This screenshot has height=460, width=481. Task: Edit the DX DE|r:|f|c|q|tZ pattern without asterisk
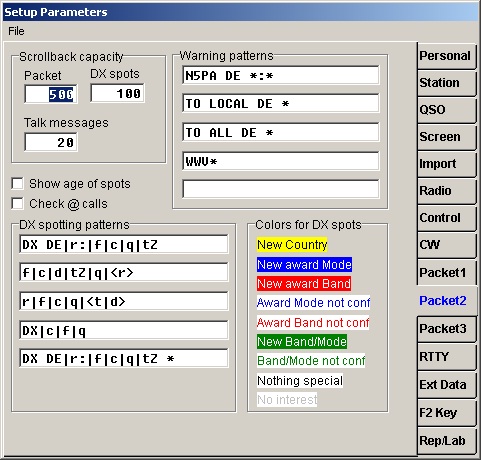(124, 245)
